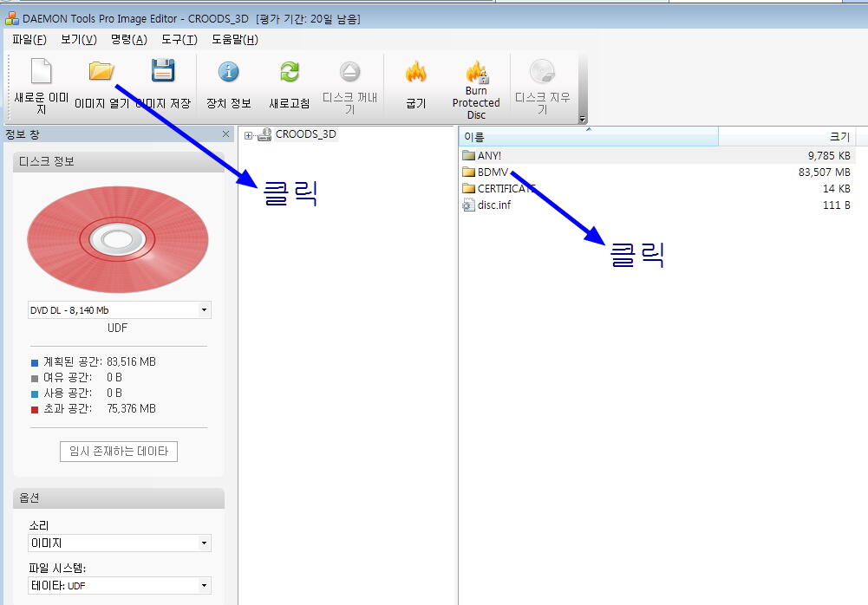The width and height of the screenshot is (868, 605).
Task: Click the 111 B size value
Action: pos(837,205)
